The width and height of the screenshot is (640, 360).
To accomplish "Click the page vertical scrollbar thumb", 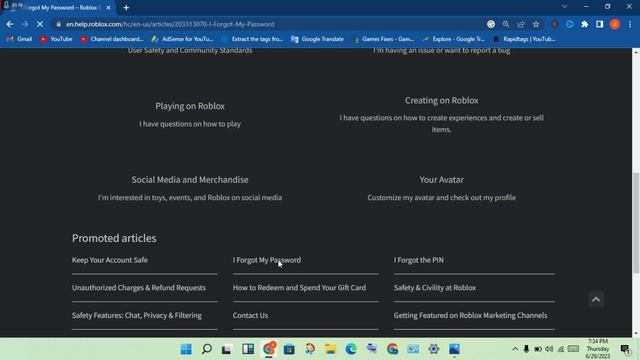I will pyautogui.click(x=636, y=223).
